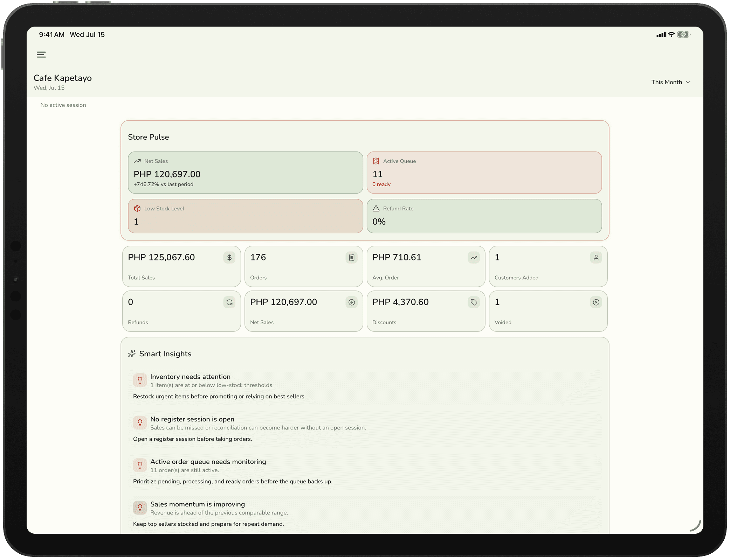Image resolution: width=730 pixels, height=560 pixels.
Task: Open the Net Sales PHP 120,697.00 pulse tile
Action: pyautogui.click(x=246, y=173)
